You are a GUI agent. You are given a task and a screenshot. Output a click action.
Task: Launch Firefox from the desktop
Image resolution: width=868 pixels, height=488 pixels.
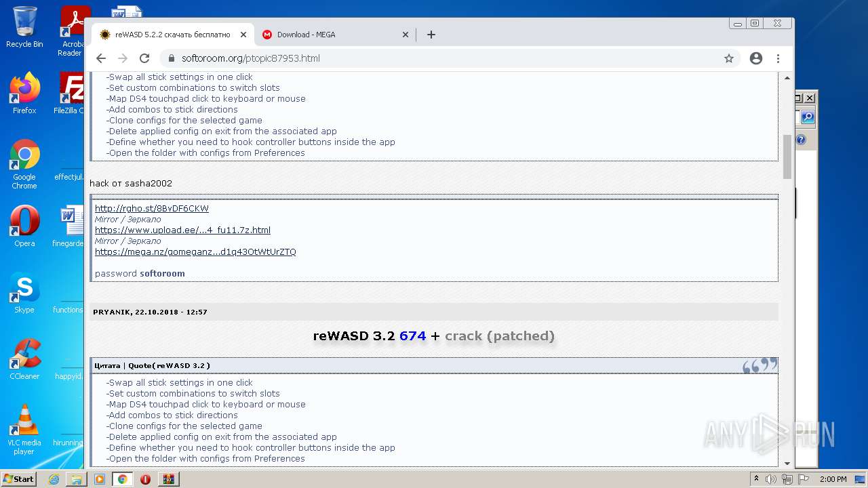click(x=24, y=93)
